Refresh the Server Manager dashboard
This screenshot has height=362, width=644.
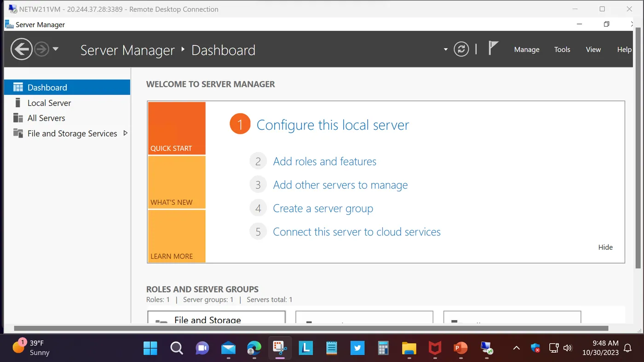click(x=461, y=49)
